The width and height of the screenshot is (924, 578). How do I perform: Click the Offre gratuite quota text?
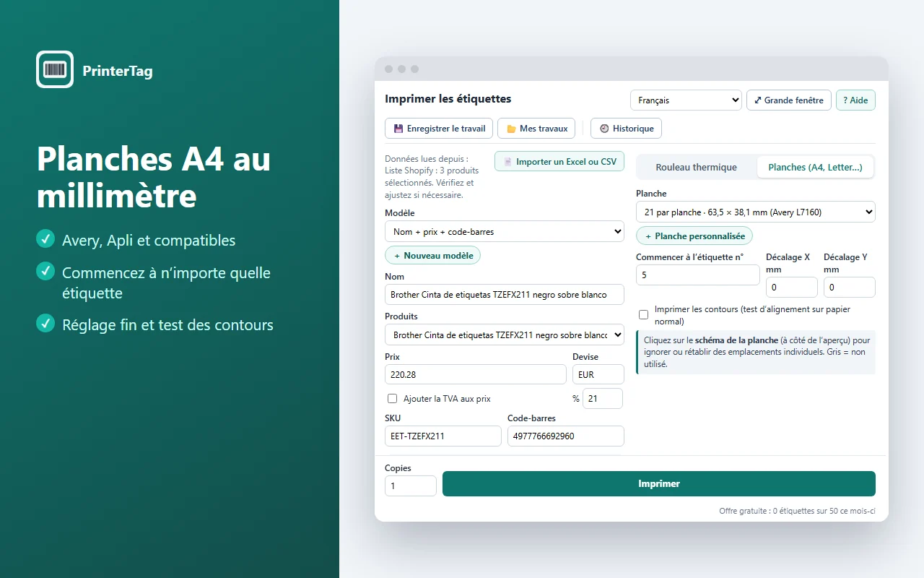(797, 511)
